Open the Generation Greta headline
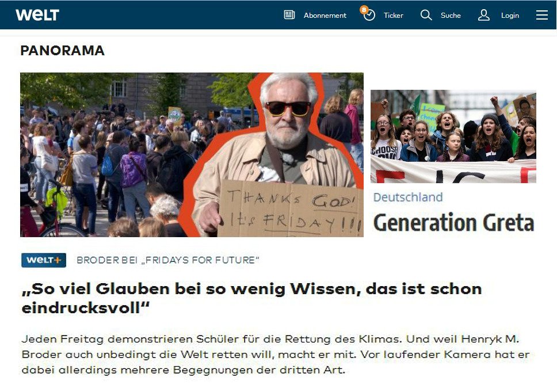This screenshot has height=392, width=557. tap(453, 222)
